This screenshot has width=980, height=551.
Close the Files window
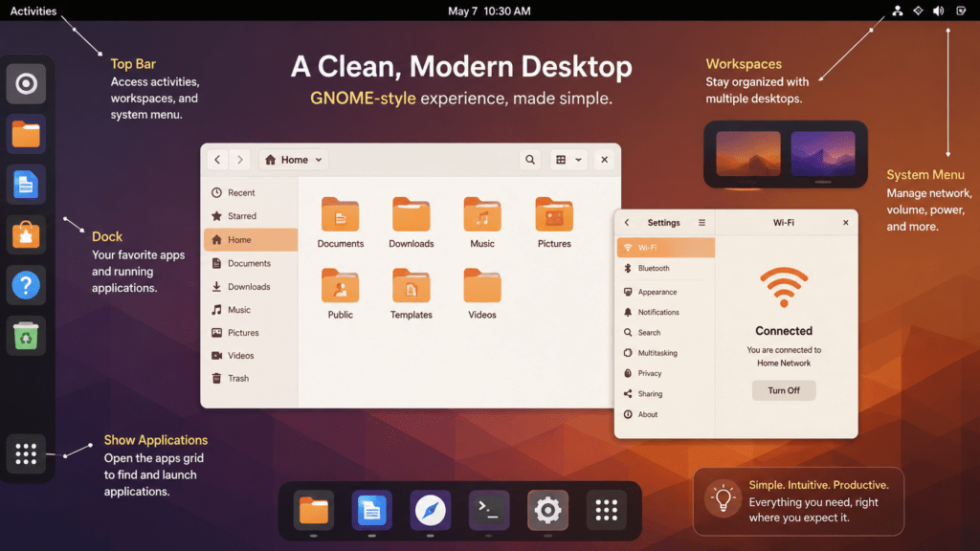point(605,160)
